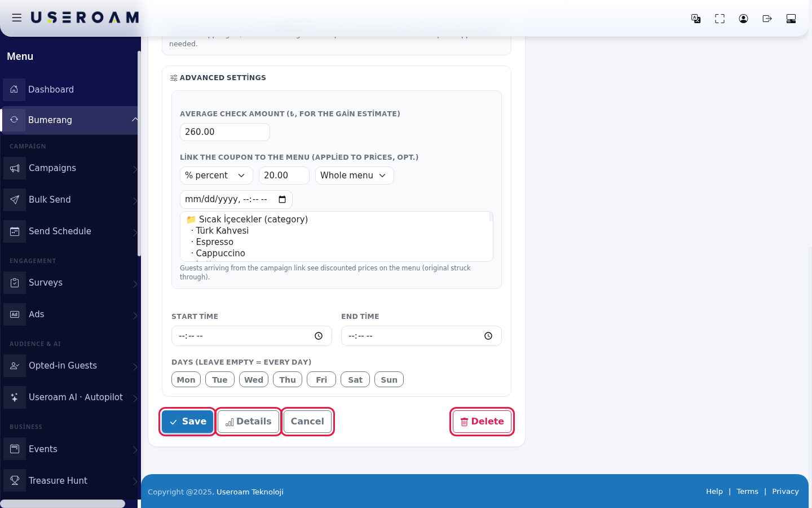The image size is (812, 508).
Task: Click the Save button
Action: pyautogui.click(x=188, y=422)
